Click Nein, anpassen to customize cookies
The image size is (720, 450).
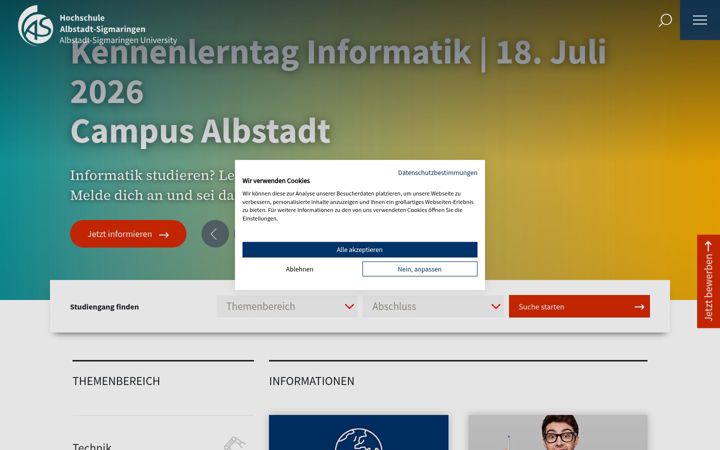[420, 269]
